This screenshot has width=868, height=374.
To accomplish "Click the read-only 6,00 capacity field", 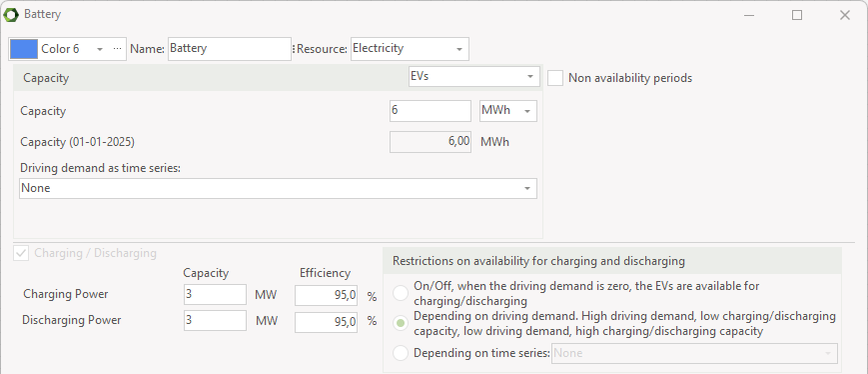I will pyautogui.click(x=431, y=142).
